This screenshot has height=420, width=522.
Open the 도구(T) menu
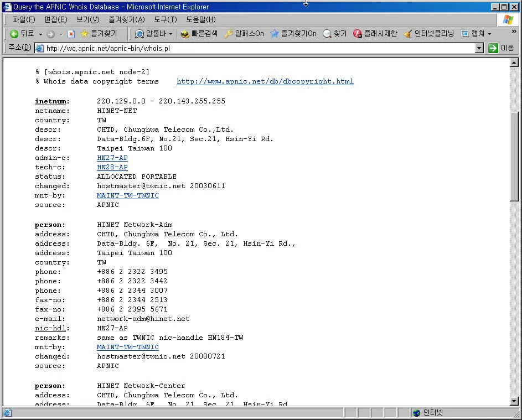165,20
